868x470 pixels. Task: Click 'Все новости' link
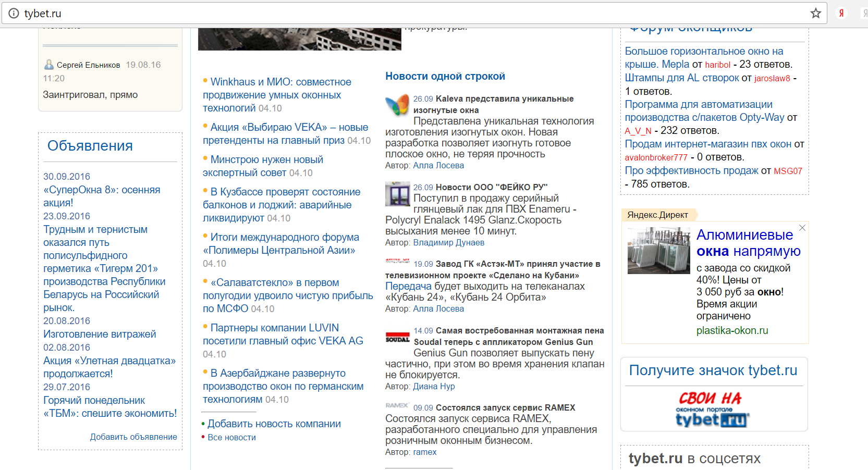click(x=231, y=437)
